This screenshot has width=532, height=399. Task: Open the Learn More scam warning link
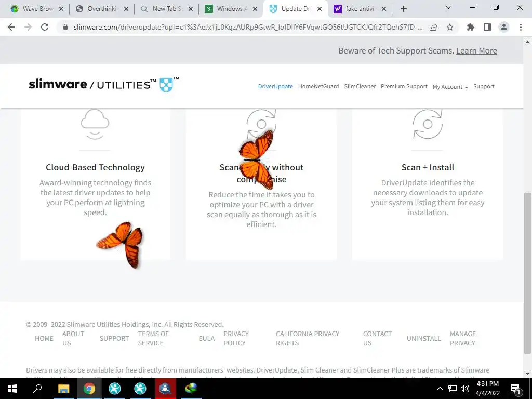tap(476, 50)
